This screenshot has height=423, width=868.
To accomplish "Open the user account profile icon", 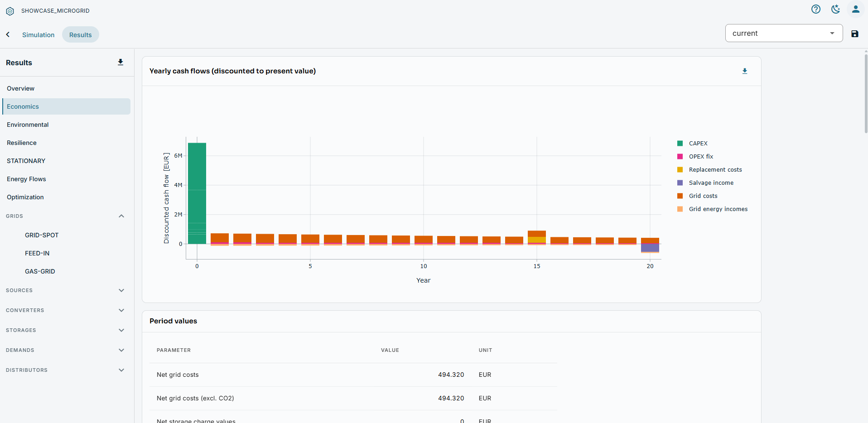I will tap(856, 9).
